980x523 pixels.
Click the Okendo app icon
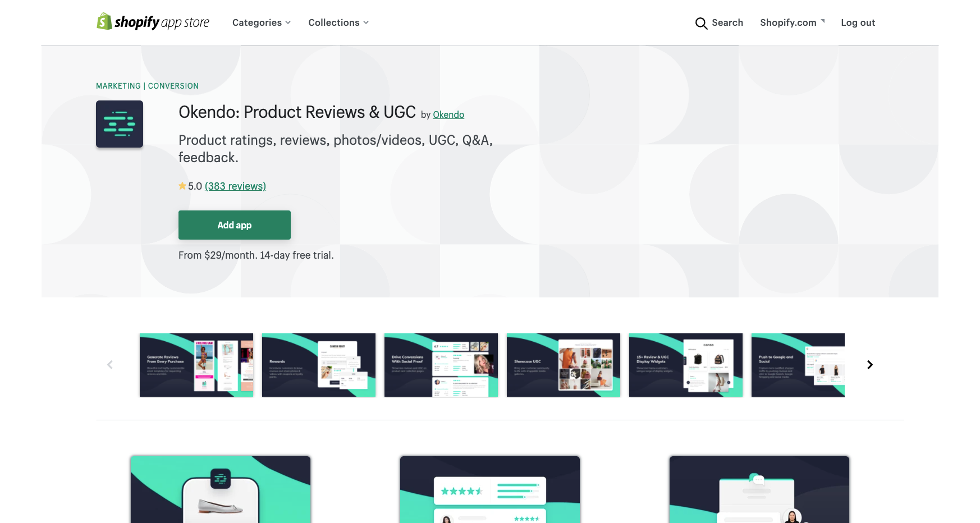(120, 124)
